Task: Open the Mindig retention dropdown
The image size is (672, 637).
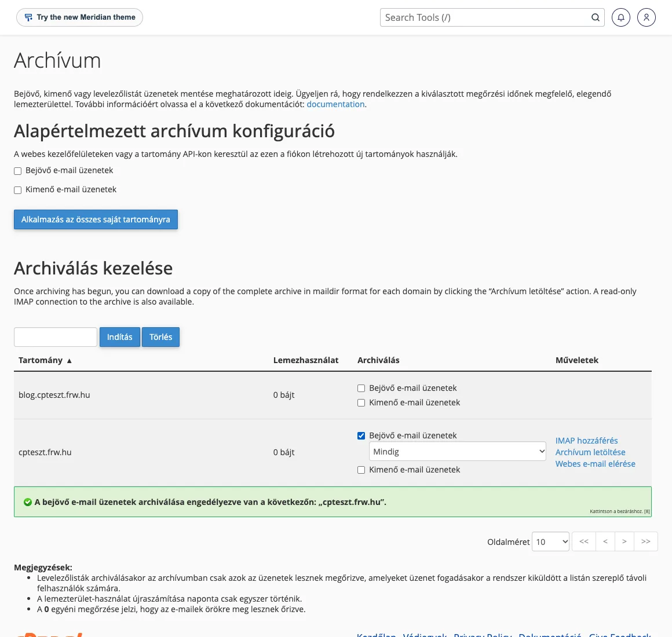Action: pos(457,452)
